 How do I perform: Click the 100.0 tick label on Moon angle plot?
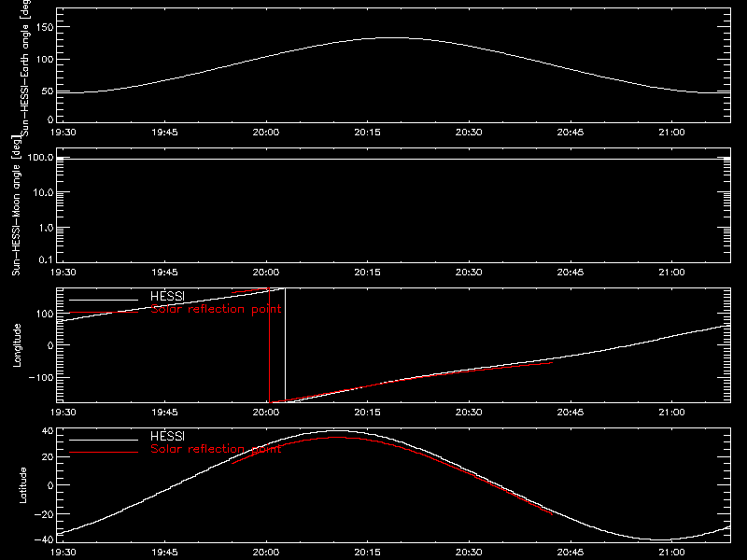(x=40, y=157)
